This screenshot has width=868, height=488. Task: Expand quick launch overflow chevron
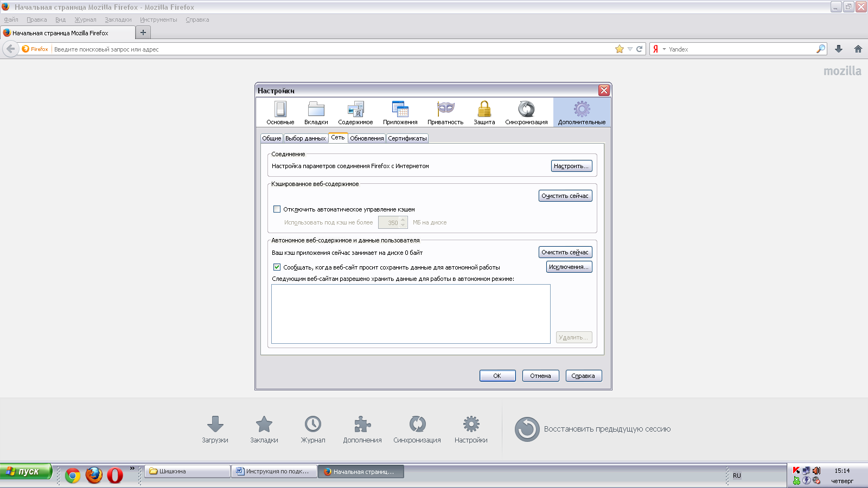point(132,468)
